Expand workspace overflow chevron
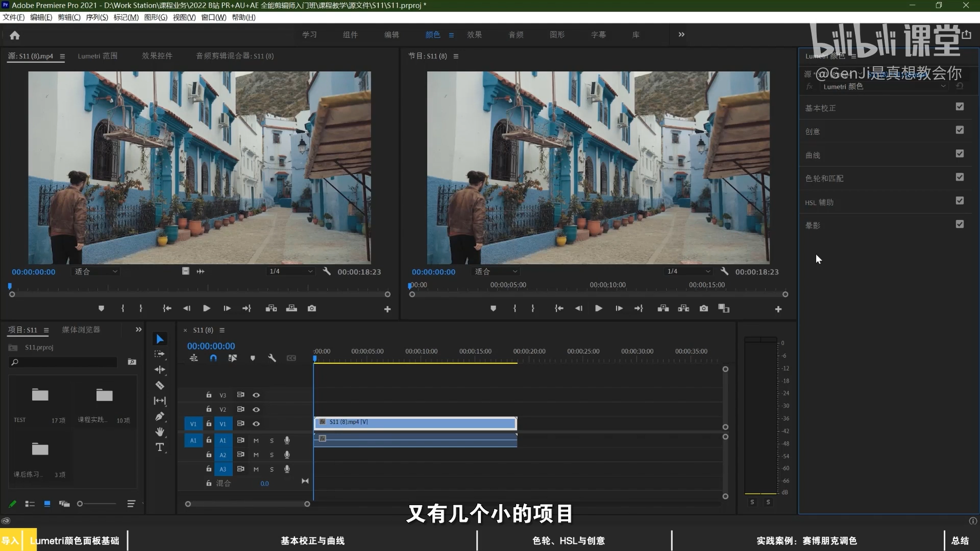 point(681,35)
